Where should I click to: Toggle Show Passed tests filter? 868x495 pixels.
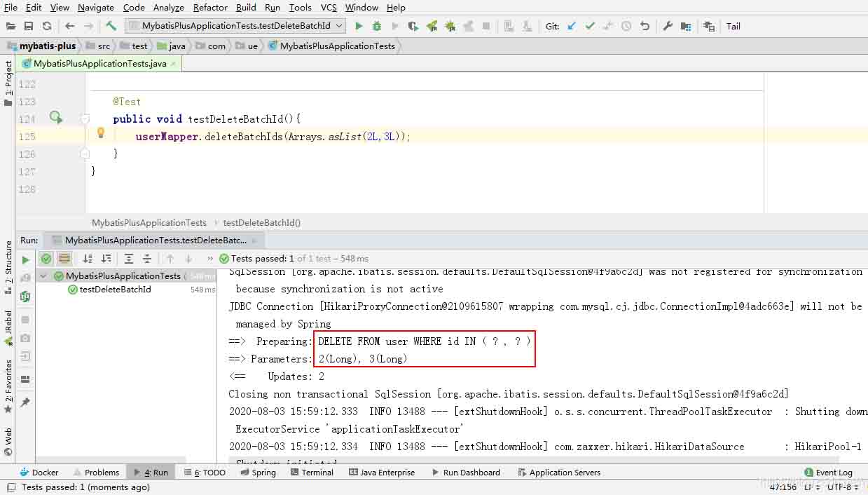[x=46, y=259]
